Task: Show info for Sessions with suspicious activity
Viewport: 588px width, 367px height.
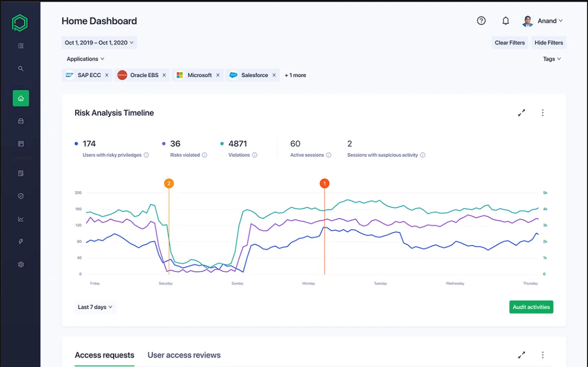Action: (423, 155)
